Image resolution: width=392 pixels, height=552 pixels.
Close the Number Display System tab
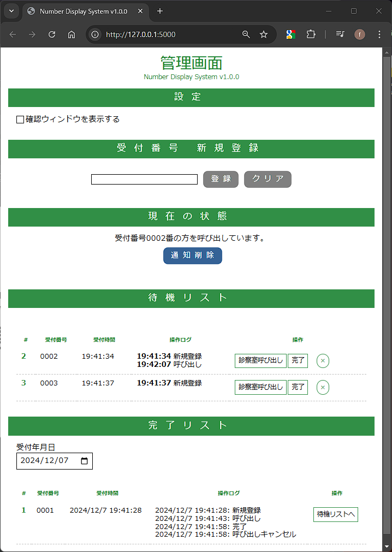click(x=140, y=11)
